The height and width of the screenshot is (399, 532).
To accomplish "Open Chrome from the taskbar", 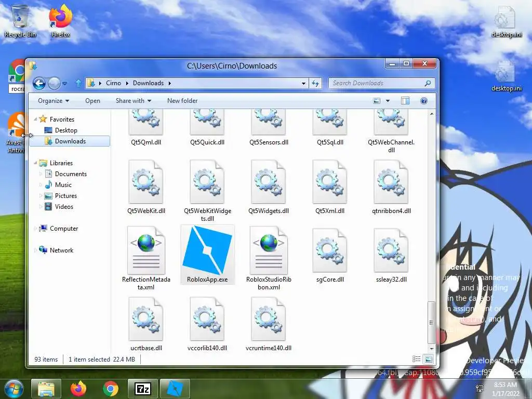I will pos(110,389).
